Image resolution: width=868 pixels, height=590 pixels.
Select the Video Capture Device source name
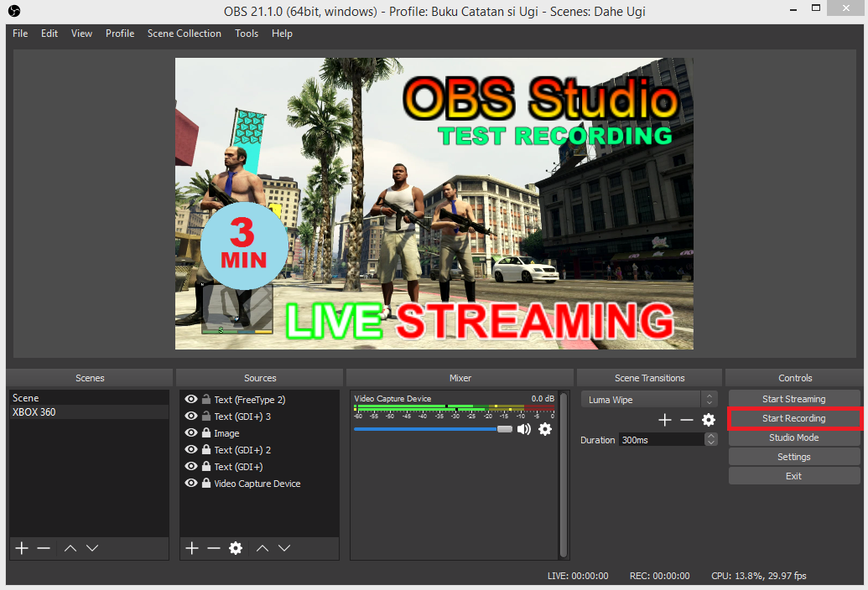(257, 484)
